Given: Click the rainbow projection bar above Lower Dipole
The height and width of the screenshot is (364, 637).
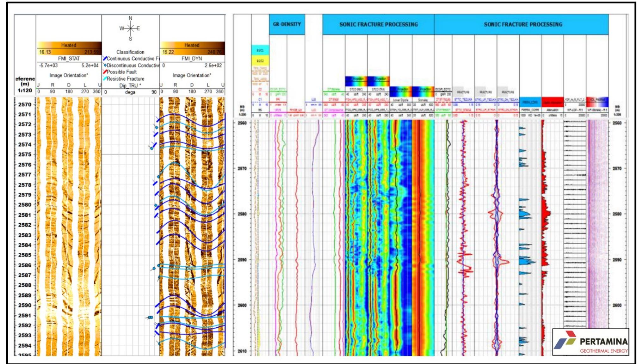Looking at the screenshot, I should coord(401,92).
